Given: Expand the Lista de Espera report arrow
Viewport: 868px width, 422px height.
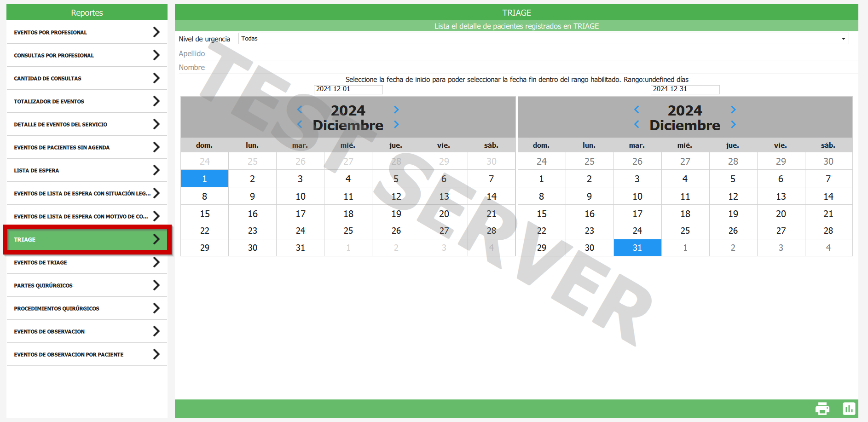Looking at the screenshot, I should point(156,170).
